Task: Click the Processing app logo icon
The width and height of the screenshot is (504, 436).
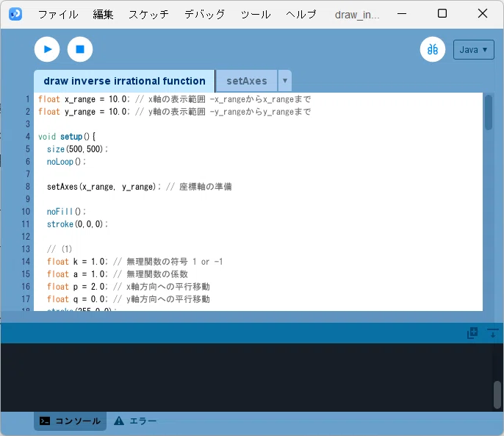Action: (x=15, y=14)
